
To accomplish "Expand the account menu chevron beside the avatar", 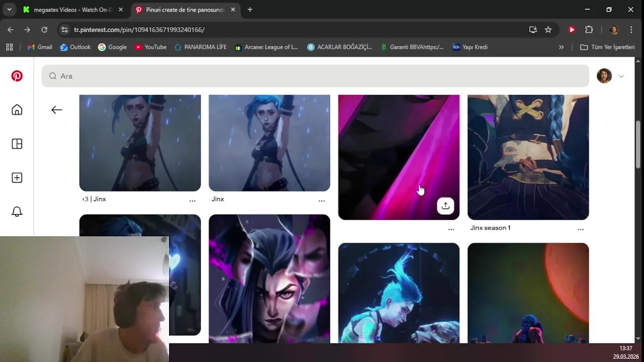I will 621,76.
